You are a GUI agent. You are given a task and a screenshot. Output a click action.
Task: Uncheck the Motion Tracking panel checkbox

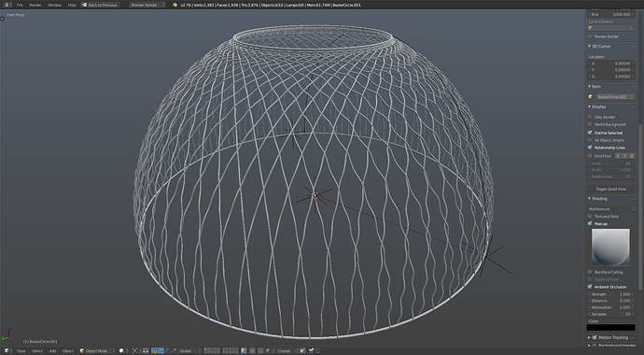point(595,337)
